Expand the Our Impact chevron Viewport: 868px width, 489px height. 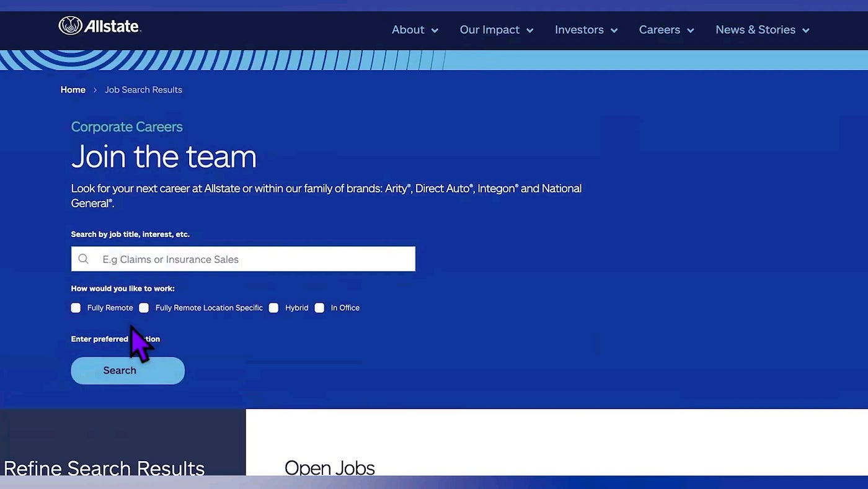pos(530,30)
